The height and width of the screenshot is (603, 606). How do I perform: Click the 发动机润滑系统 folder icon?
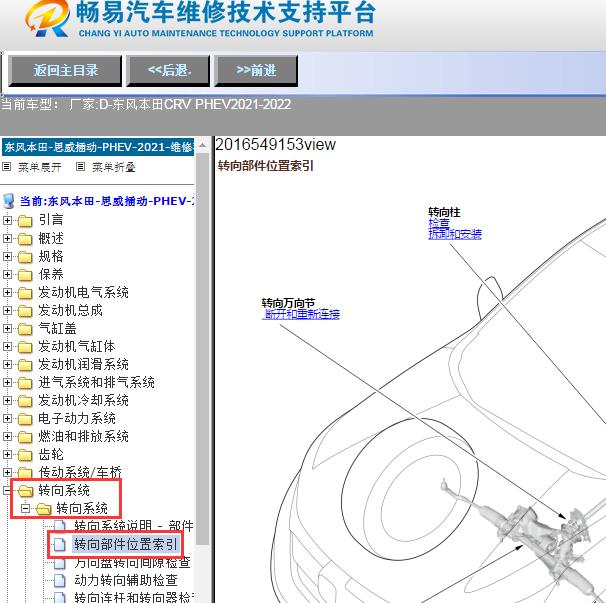pos(25,365)
